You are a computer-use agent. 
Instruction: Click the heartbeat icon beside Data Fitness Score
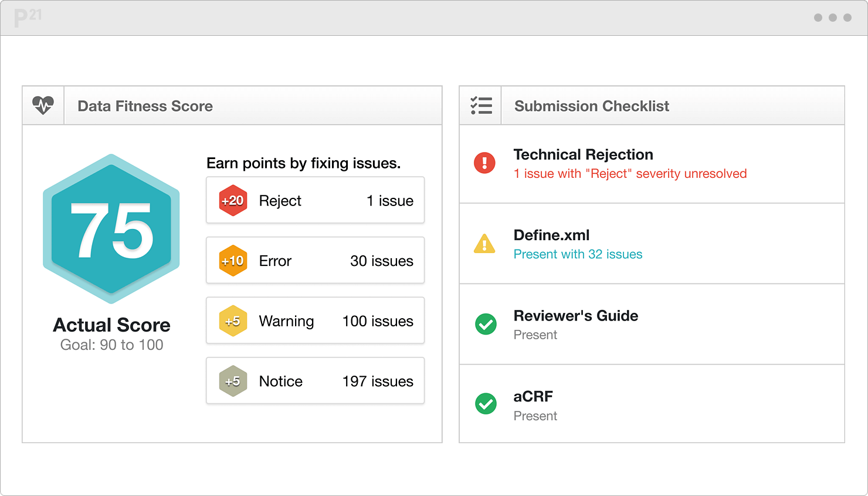coord(43,105)
